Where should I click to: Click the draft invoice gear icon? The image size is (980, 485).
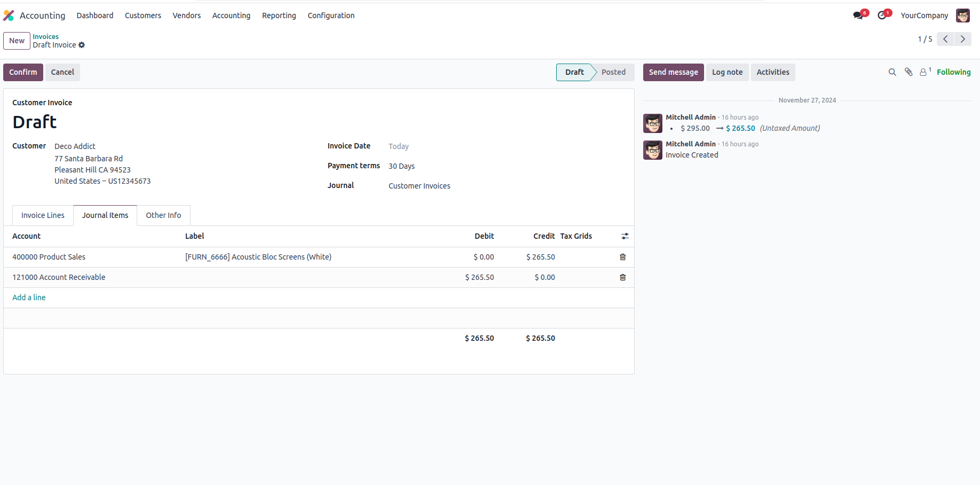(x=82, y=45)
